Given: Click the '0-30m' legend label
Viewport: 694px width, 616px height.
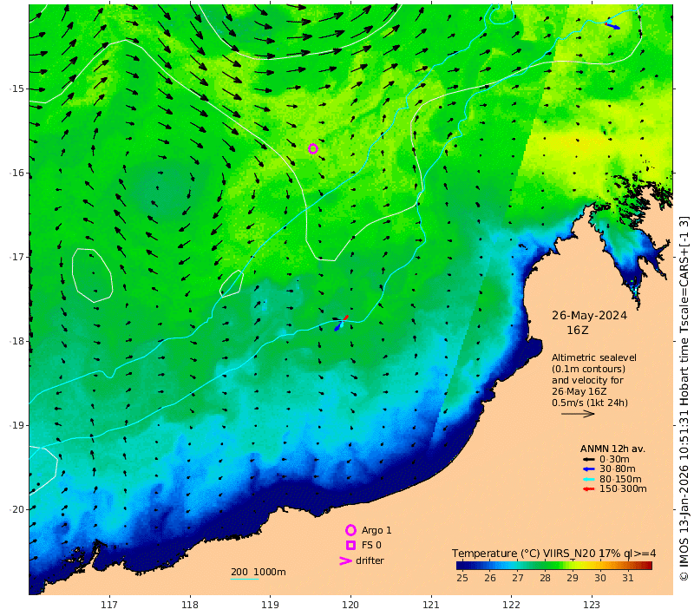Looking at the screenshot, I should pyautogui.click(x=614, y=459).
